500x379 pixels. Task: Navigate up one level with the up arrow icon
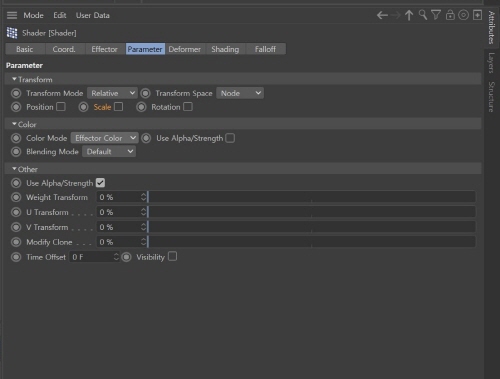coord(409,15)
